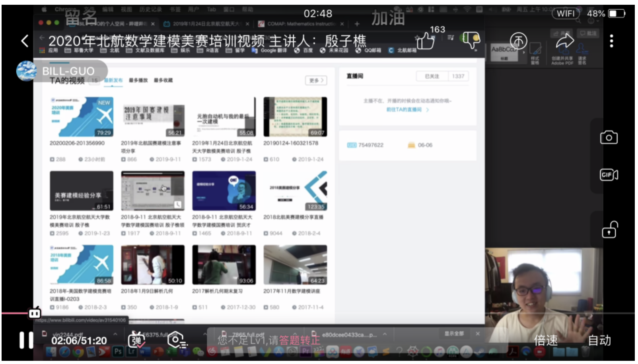The height and width of the screenshot is (364, 638).
Task: Click the 2018年1月9日解析几何 title
Action: (147, 291)
